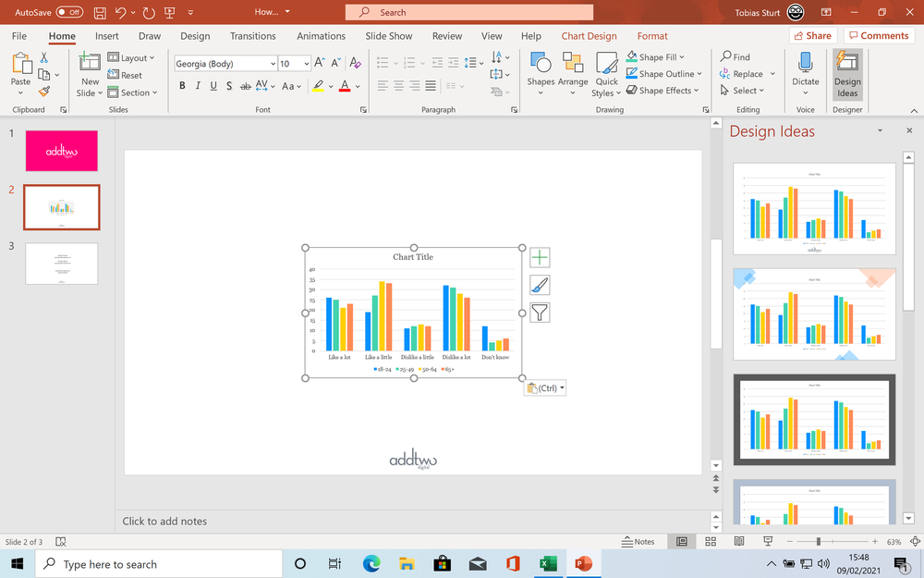Select the third slide thumbnail
The width and height of the screenshot is (924, 578).
tap(61, 264)
